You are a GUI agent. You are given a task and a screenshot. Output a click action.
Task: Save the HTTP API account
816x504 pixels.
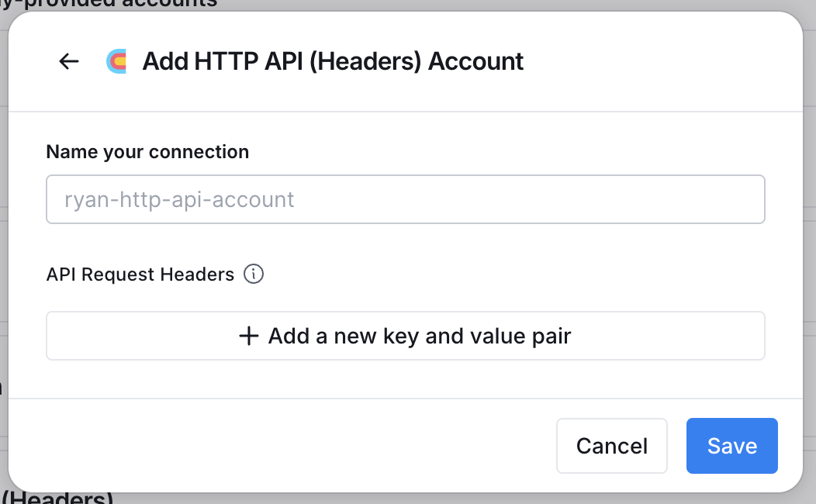point(731,446)
